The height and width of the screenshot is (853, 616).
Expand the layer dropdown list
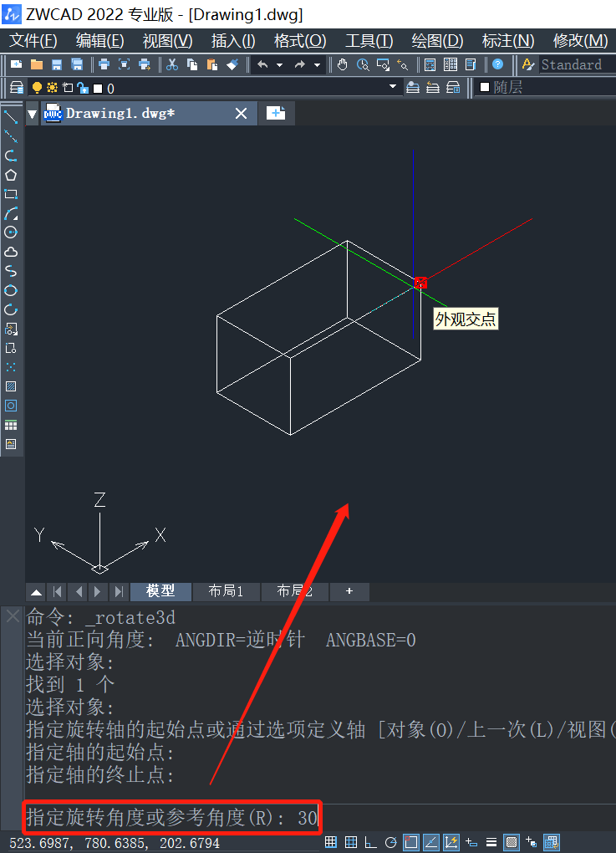point(393,88)
